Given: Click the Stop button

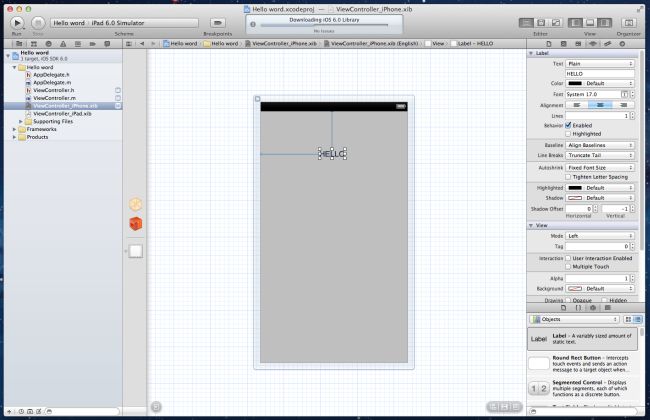Looking at the screenshot, I should coord(38,23).
